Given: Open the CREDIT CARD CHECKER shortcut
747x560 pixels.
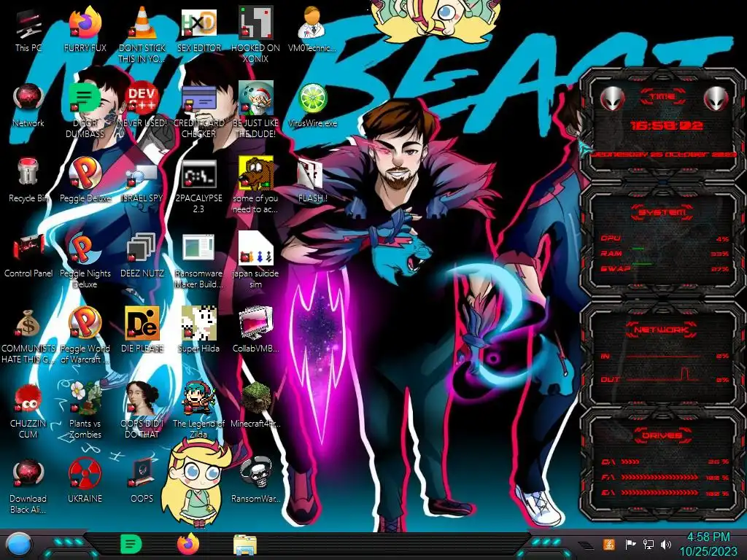Looking at the screenshot, I should click(x=198, y=109).
